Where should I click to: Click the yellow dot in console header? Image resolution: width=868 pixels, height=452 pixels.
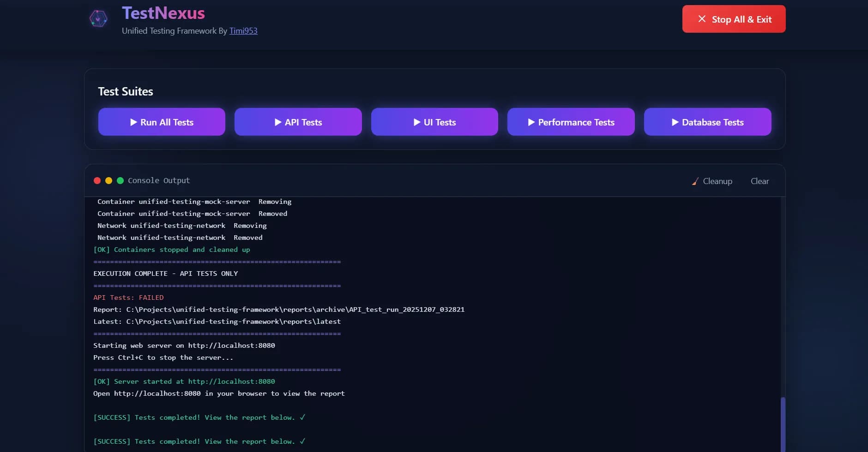coord(108,181)
